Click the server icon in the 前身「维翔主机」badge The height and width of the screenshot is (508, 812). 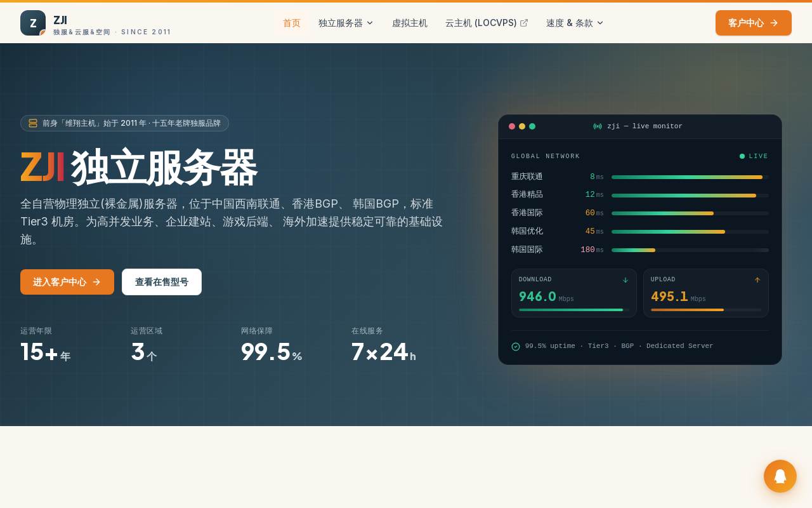pyautogui.click(x=33, y=123)
